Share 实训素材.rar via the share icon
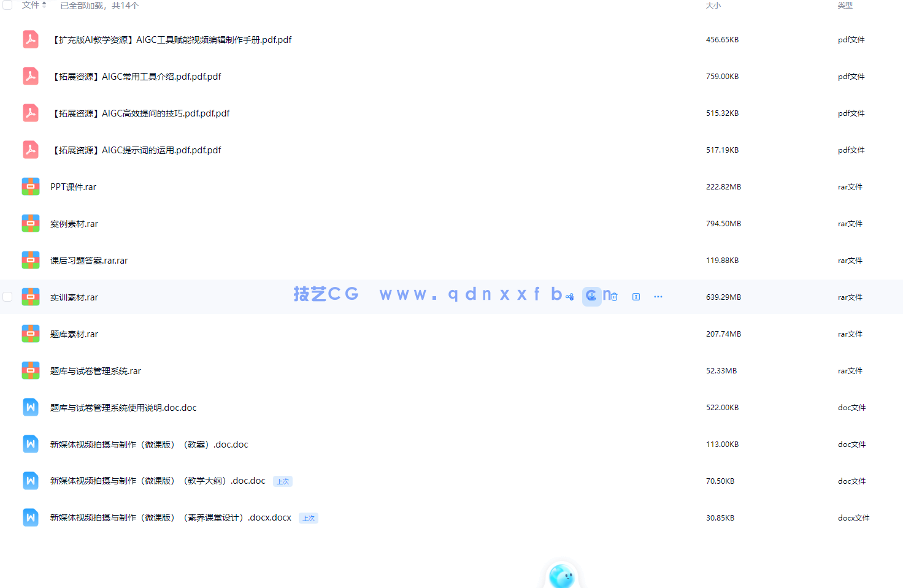Image resolution: width=903 pixels, height=588 pixels. point(569,296)
